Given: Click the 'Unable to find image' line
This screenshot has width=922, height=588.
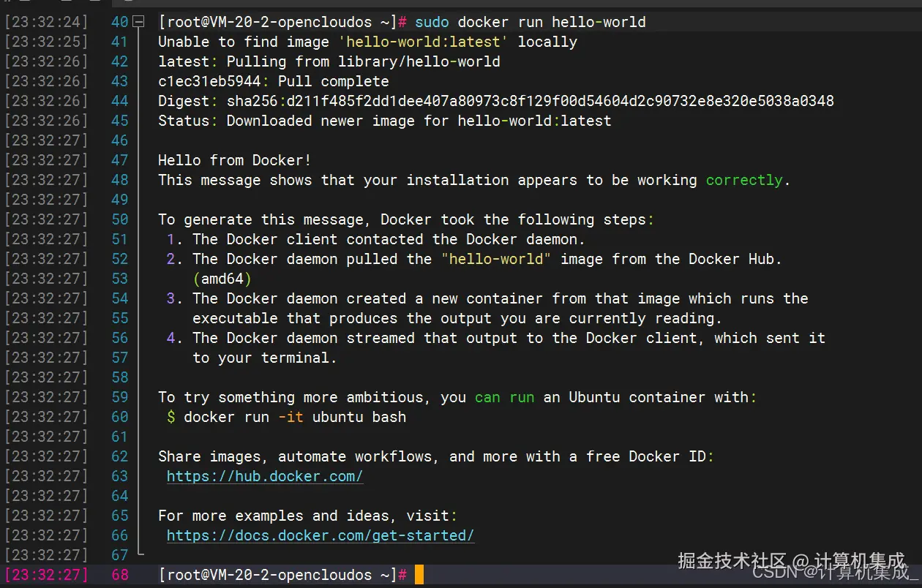Looking at the screenshot, I should point(368,42).
